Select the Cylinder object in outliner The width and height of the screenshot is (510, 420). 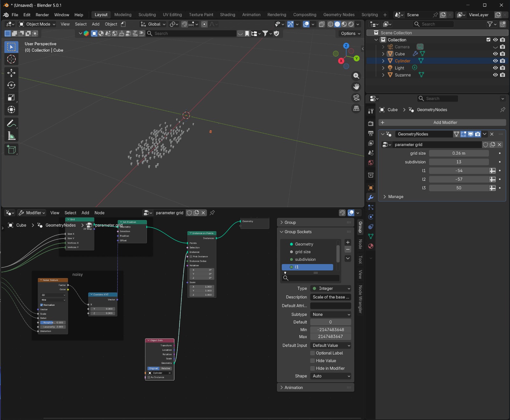pyautogui.click(x=402, y=61)
